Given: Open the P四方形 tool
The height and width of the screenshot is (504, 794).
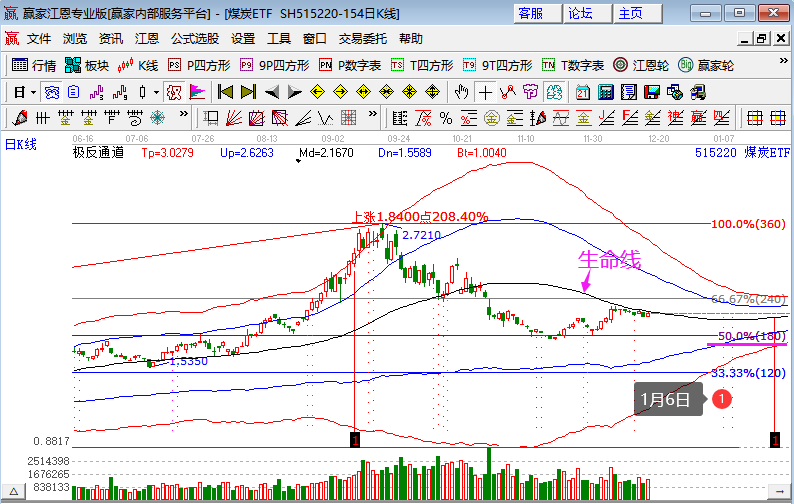Looking at the screenshot, I should [199, 65].
